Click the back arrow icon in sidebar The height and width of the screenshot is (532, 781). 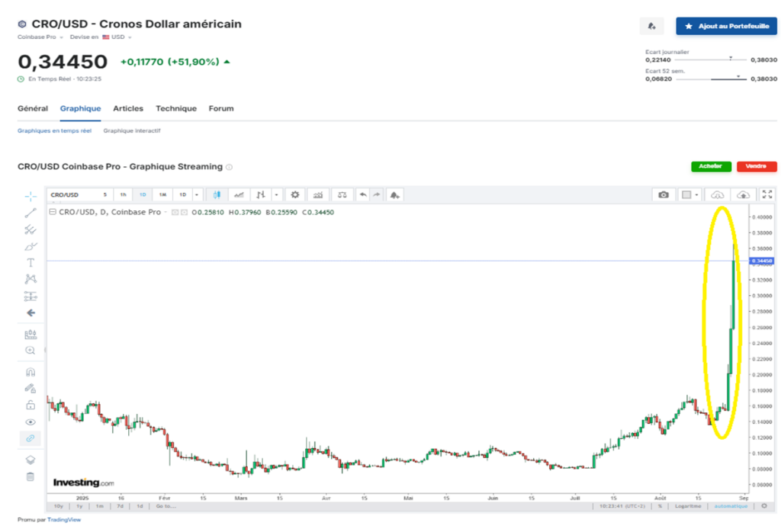[31, 312]
